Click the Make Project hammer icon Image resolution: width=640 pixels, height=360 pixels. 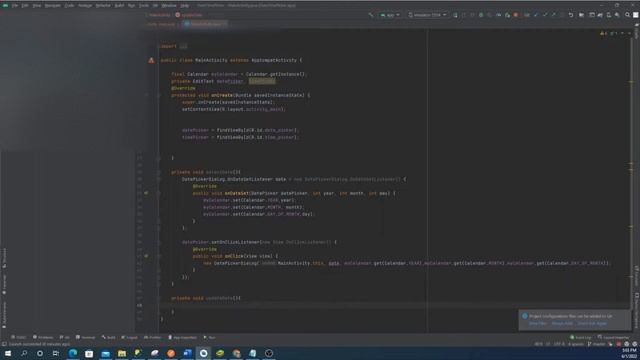point(371,15)
